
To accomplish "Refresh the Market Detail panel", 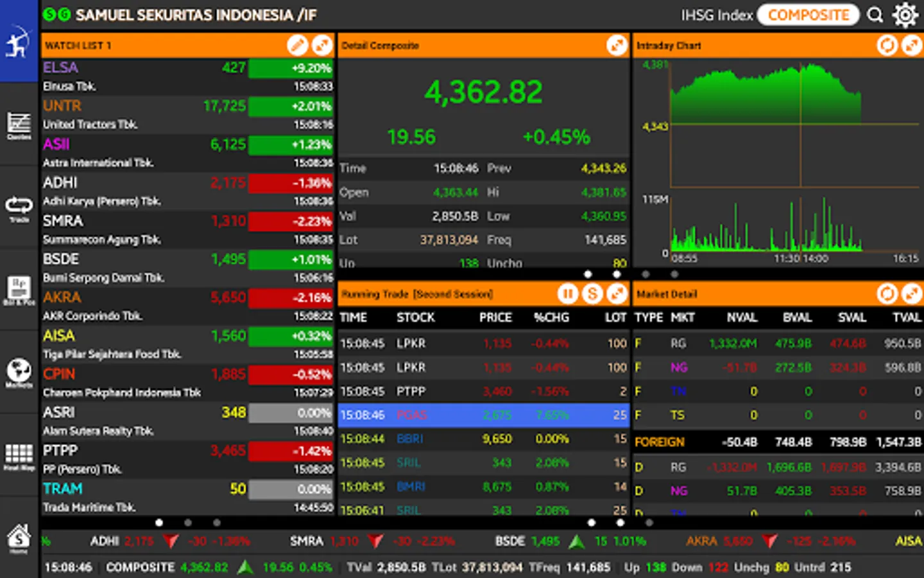I will click(887, 293).
